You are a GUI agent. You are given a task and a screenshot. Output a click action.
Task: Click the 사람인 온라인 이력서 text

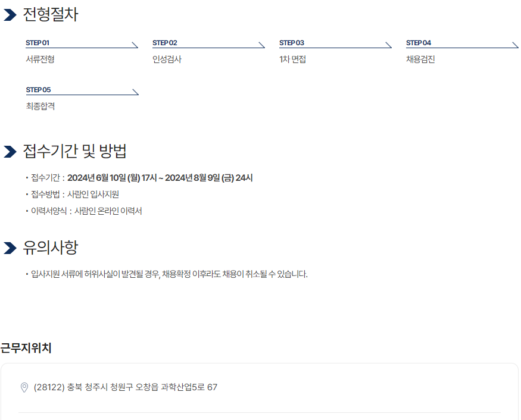coord(108,211)
